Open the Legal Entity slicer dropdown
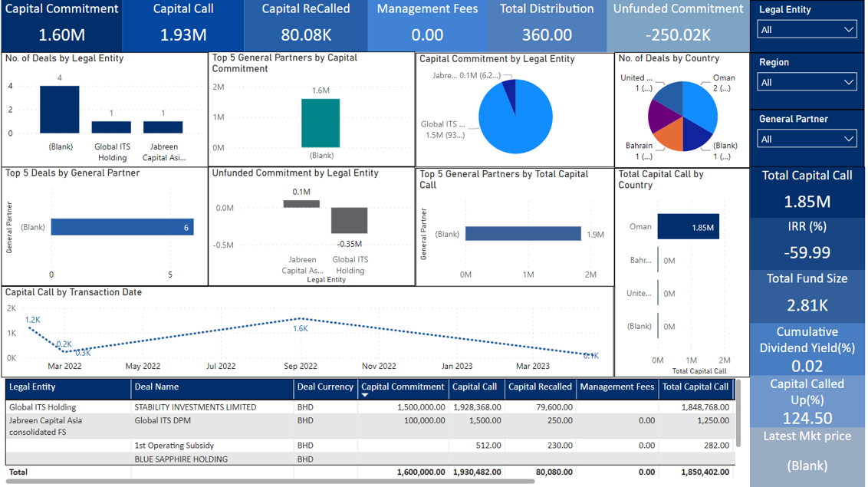This screenshot has height=487, width=868. pyautogui.click(x=807, y=30)
